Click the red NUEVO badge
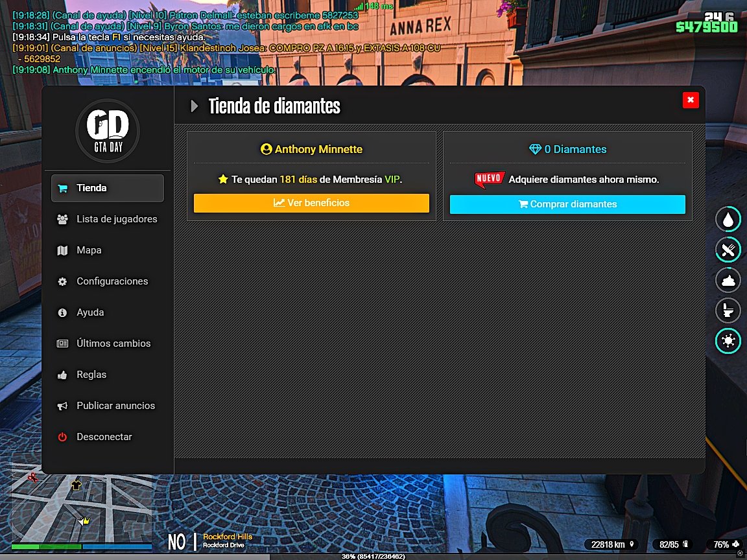This screenshot has width=747, height=560. (490, 180)
